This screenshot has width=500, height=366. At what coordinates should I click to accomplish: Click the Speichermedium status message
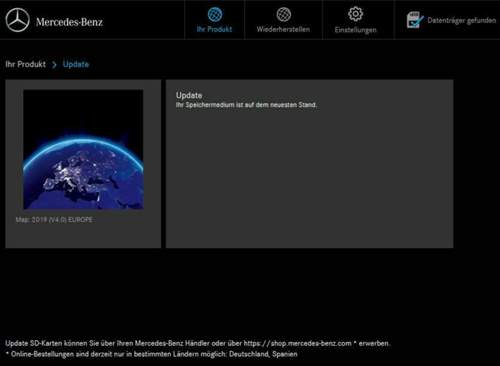pyautogui.click(x=246, y=105)
